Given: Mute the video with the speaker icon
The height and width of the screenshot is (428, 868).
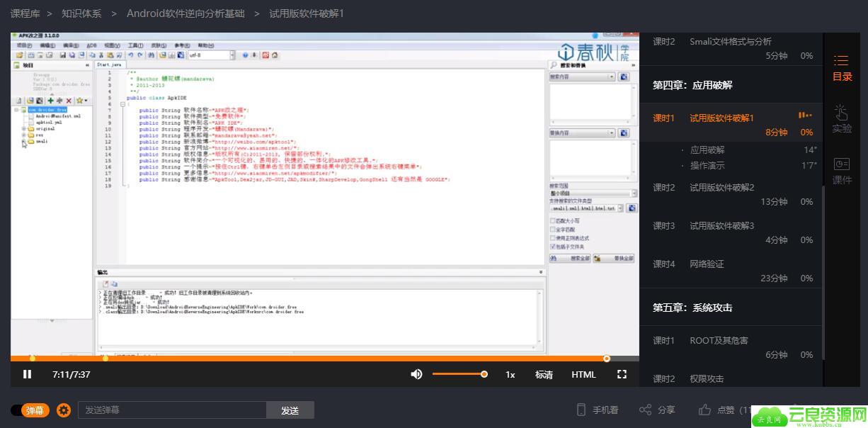Looking at the screenshot, I should [416, 374].
